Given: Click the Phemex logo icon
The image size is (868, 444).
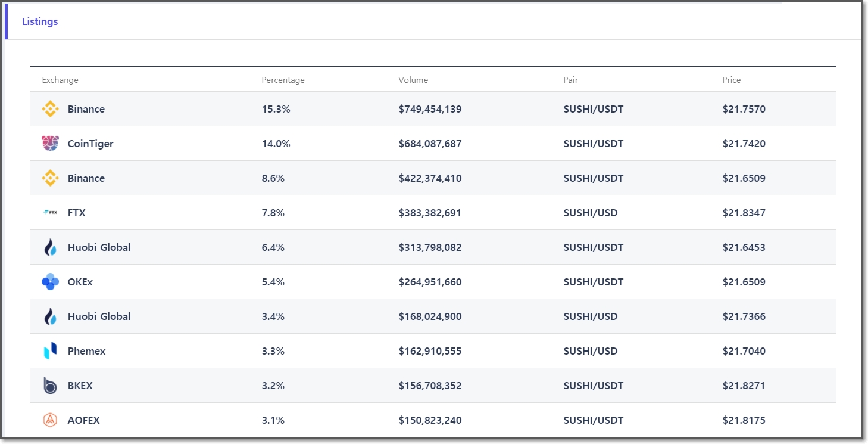Looking at the screenshot, I should click(50, 351).
